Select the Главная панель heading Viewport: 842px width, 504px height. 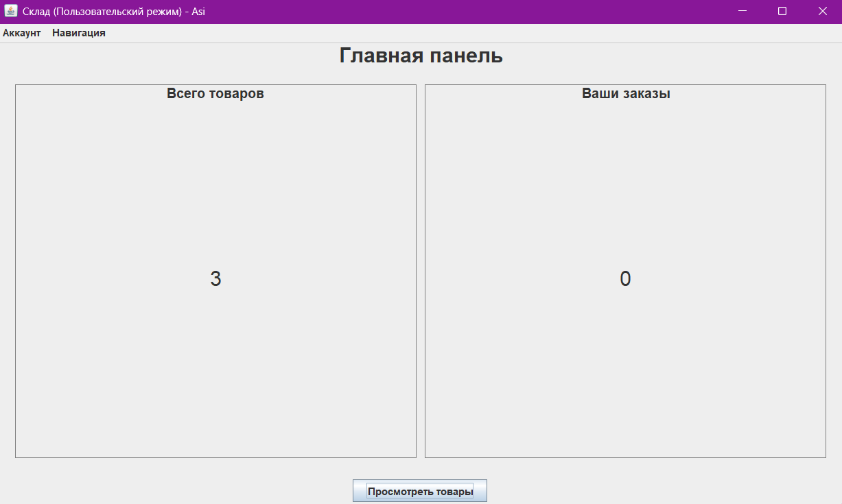tap(421, 56)
